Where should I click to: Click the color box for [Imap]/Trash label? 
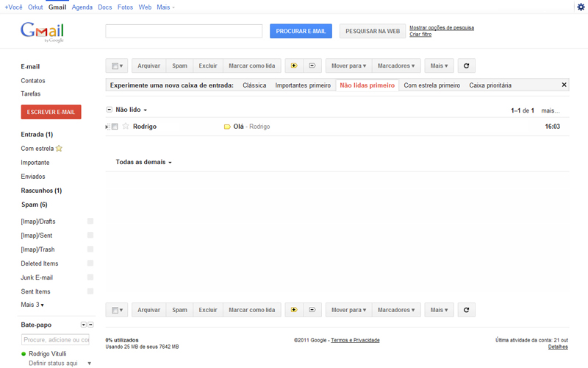click(90, 250)
